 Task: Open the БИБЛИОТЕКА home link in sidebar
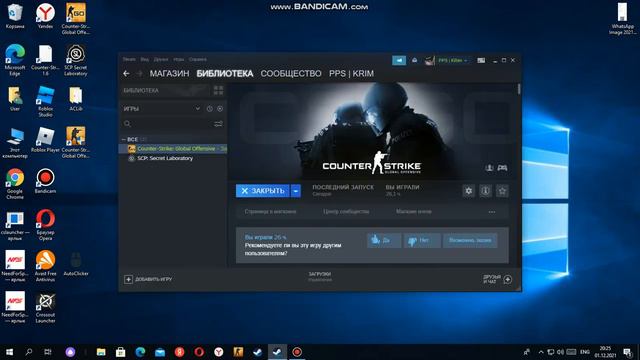pos(141,90)
